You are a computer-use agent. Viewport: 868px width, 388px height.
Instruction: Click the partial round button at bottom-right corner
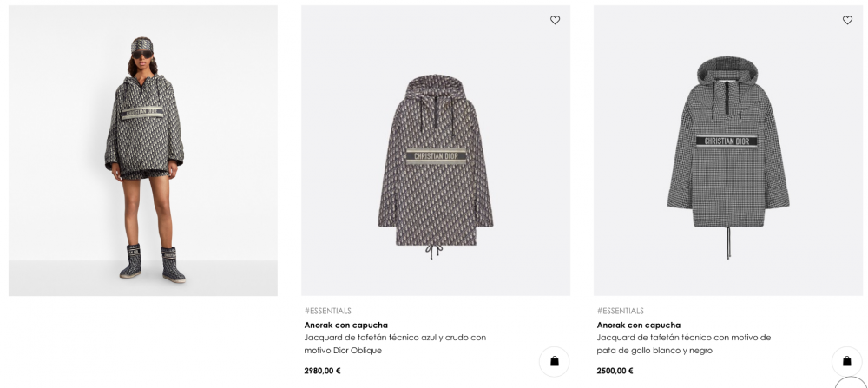(x=852, y=383)
